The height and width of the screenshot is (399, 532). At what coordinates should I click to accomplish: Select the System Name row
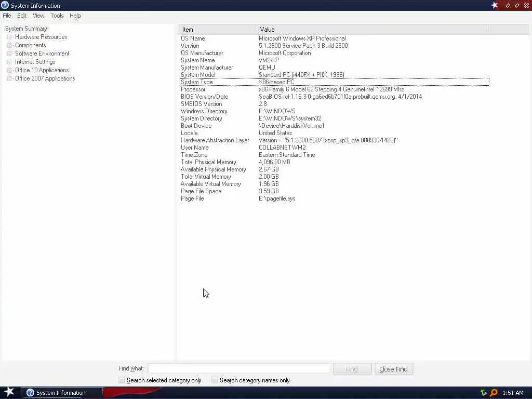[x=334, y=60]
